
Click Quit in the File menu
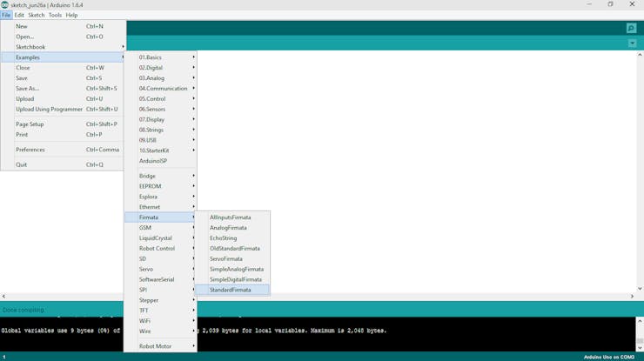pos(22,164)
